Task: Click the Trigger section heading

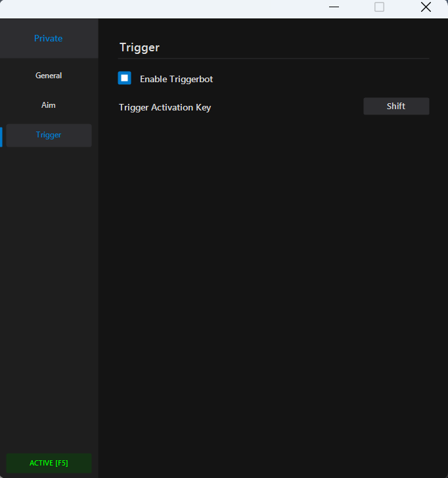Action: (x=139, y=47)
